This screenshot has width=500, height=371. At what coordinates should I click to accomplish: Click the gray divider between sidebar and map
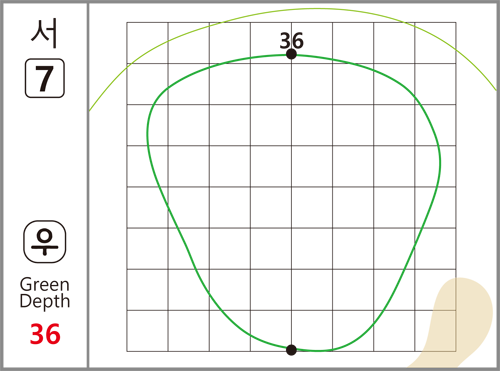click(x=88, y=185)
